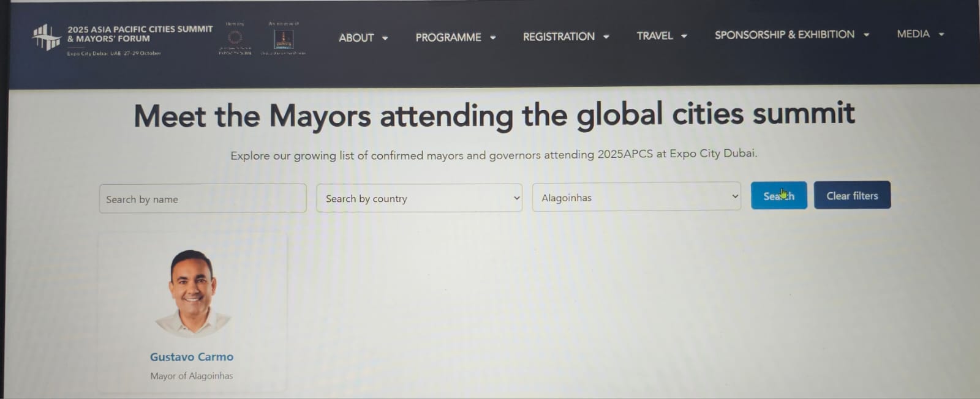980x399 pixels.
Task: Expand the arrow next to REGISTRATION
Action: tap(606, 37)
